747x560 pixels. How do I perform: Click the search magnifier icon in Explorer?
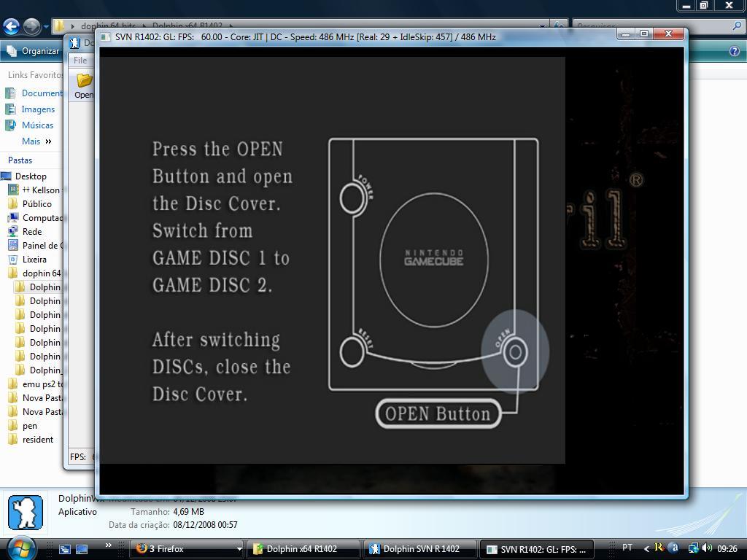[737, 26]
